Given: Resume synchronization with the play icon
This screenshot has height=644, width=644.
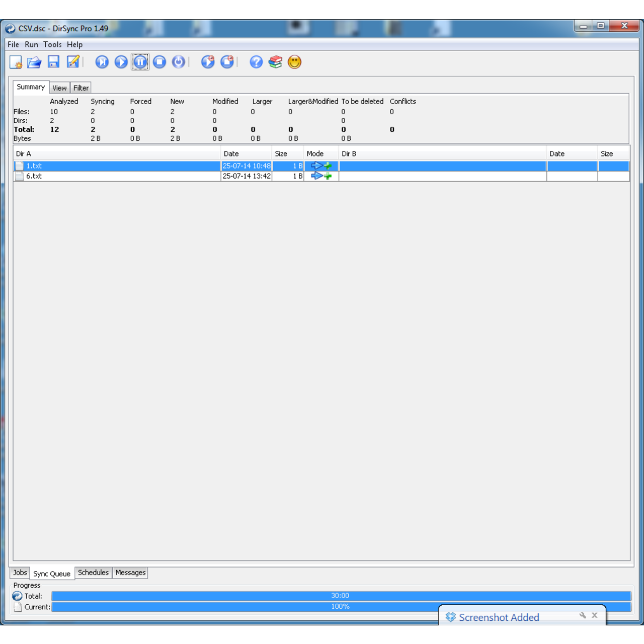Looking at the screenshot, I should click(x=121, y=62).
